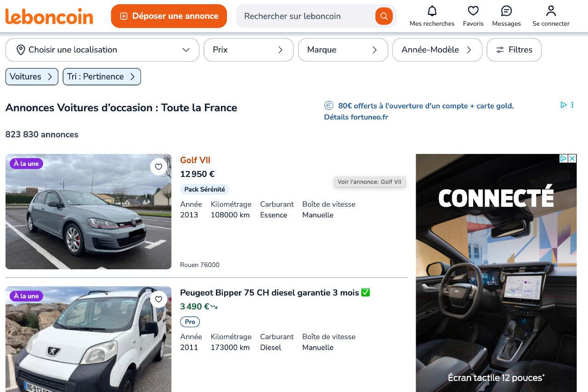Click the location pin icon in the filter bar
Viewport: 588px width, 392px height.
21,50
